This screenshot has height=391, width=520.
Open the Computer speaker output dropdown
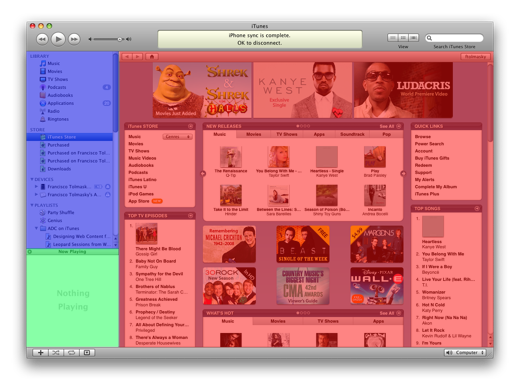465,353
